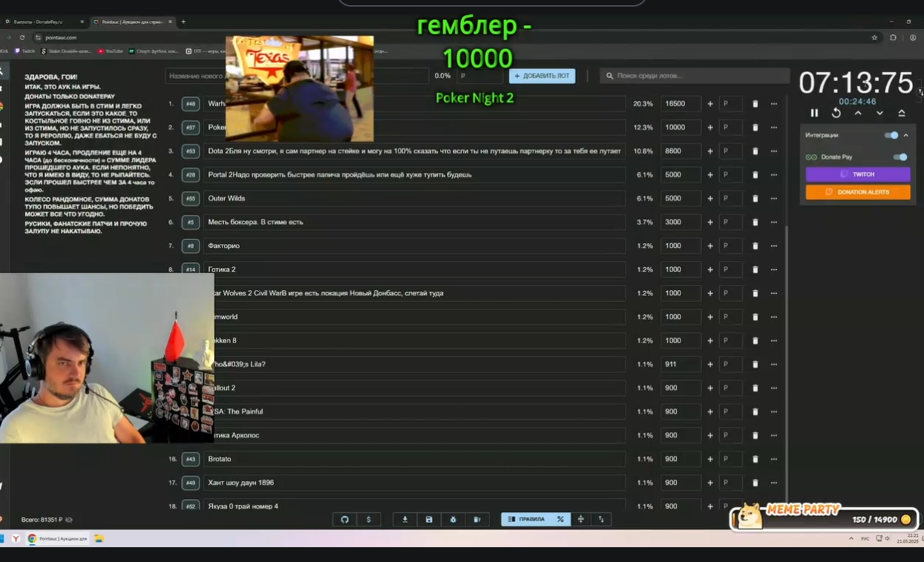Image resolution: width=924 pixels, height=562 pixels.
Task: Collapse the Интеграции panel
Action: pos(906,135)
